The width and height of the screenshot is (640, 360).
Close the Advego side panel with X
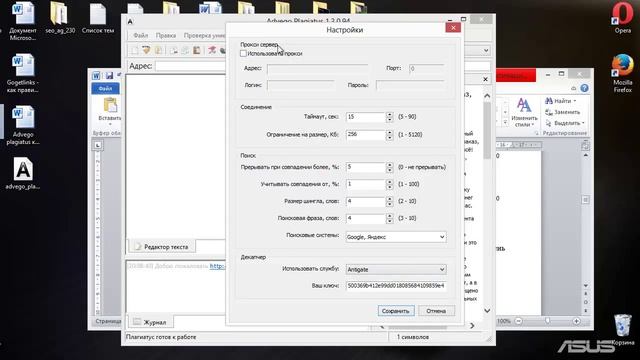click(x=485, y=79)
